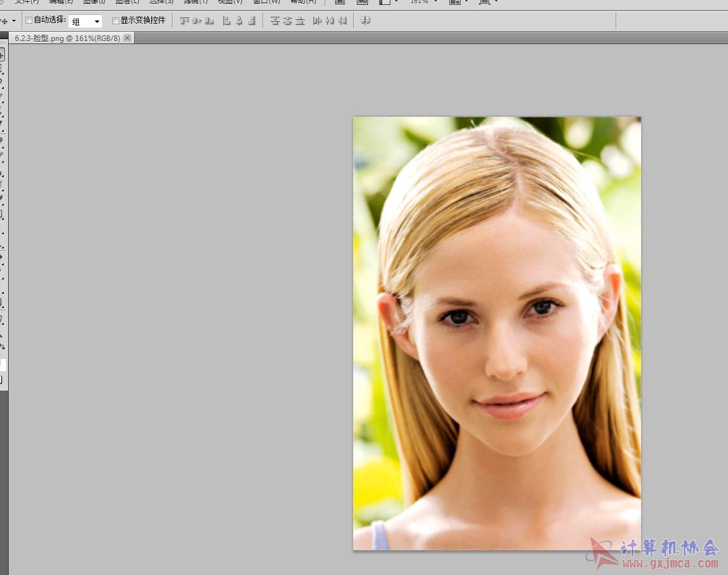
Task: Click the View Extras icon
Action: [x=384, y=2]
